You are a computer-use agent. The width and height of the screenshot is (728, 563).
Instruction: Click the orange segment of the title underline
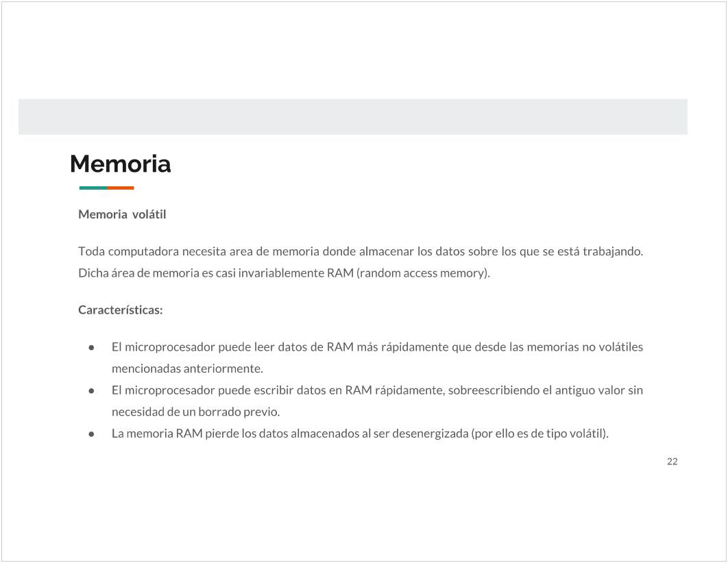click(x=121, y=188)
